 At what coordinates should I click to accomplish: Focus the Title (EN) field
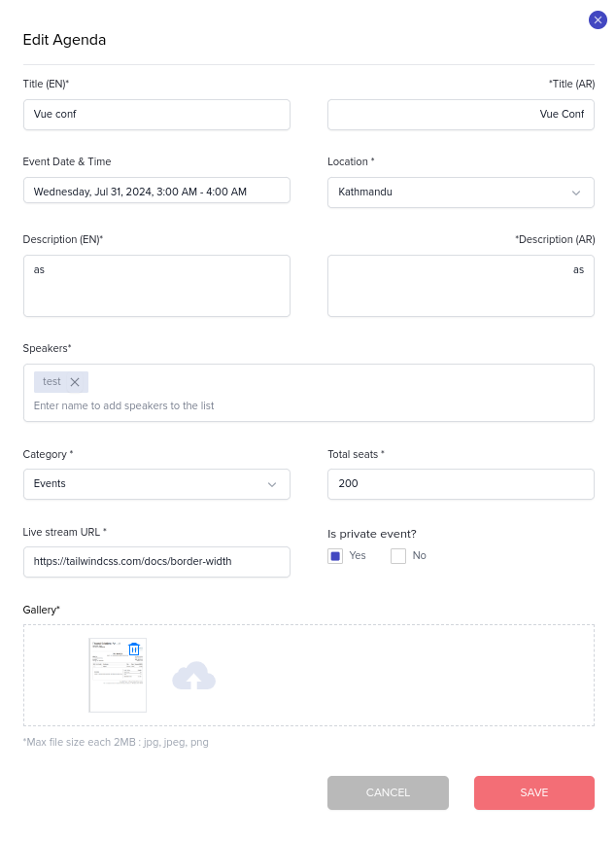coord(156,115)
